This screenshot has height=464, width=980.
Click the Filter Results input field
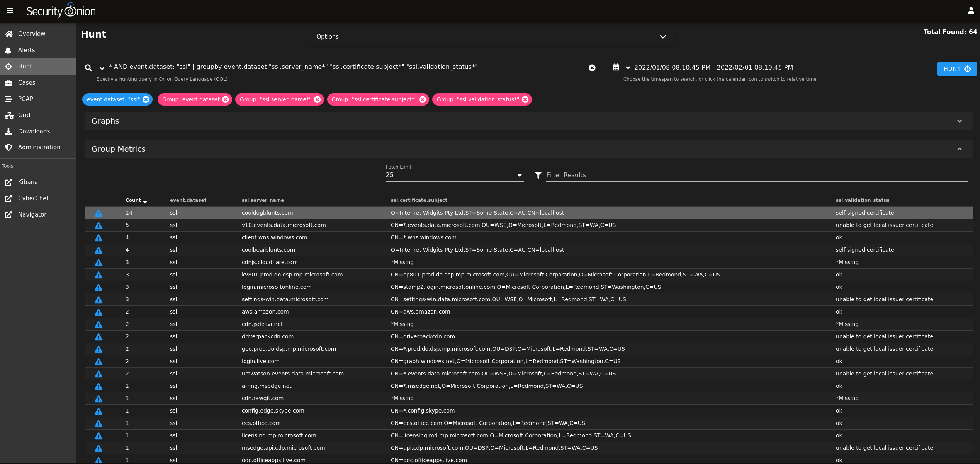click(x=757, y=175)
